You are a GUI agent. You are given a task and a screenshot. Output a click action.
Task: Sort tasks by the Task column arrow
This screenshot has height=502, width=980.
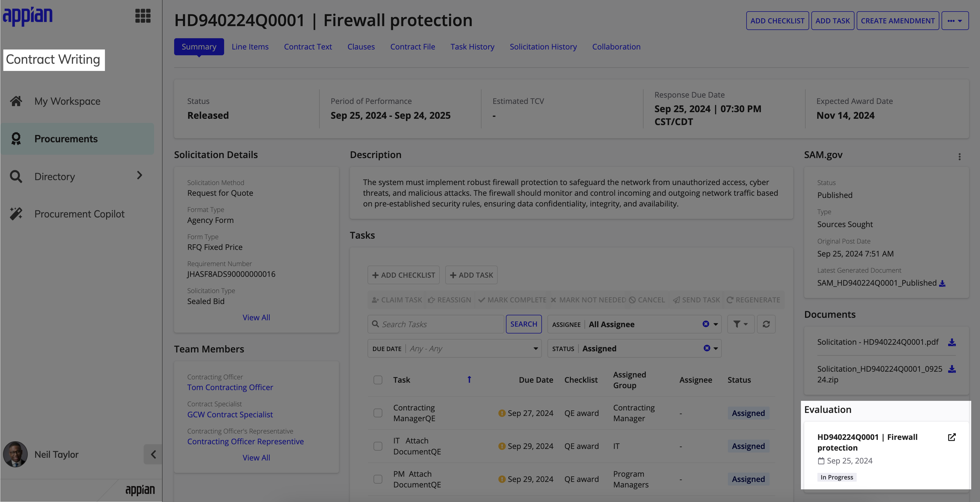tap(469, 379)
